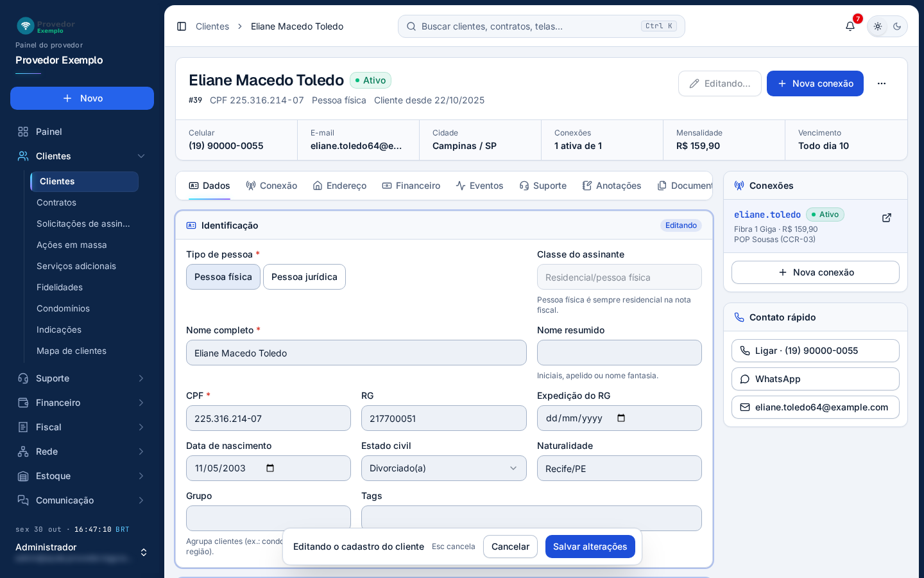Send email to eliane.toledo64@example.com
The height and width of the screenshot is (578, 924).
(816, 407)
